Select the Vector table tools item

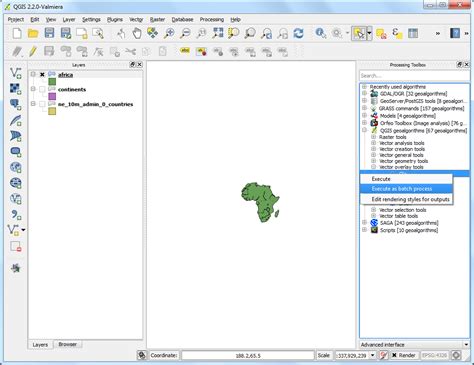tap(398, 216)
